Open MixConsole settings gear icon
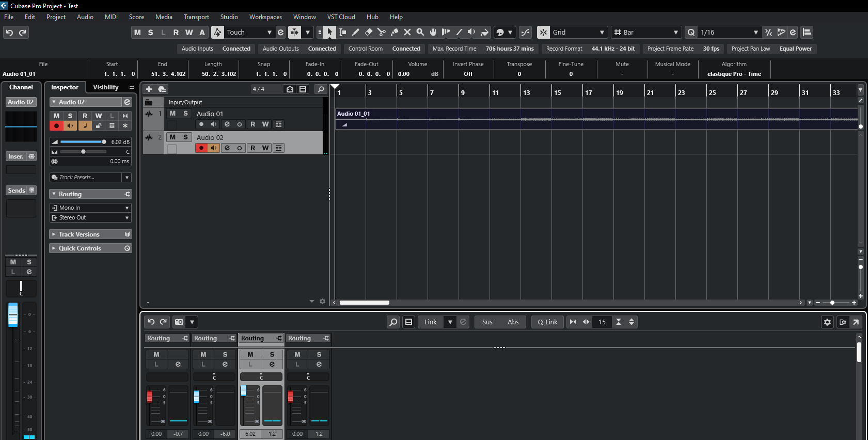868x440 pixels. click(827, 322)
